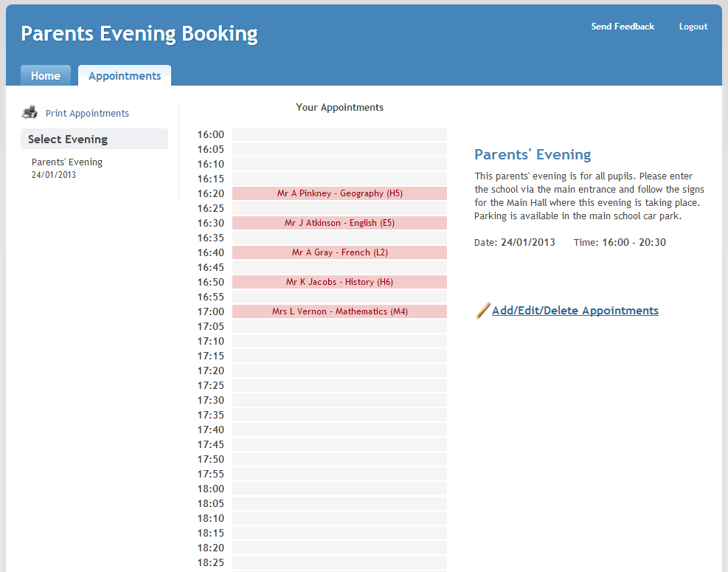Click the Your Appointments heading
The height and width of the screenshot is (572, 728).
tap(339, 107)
